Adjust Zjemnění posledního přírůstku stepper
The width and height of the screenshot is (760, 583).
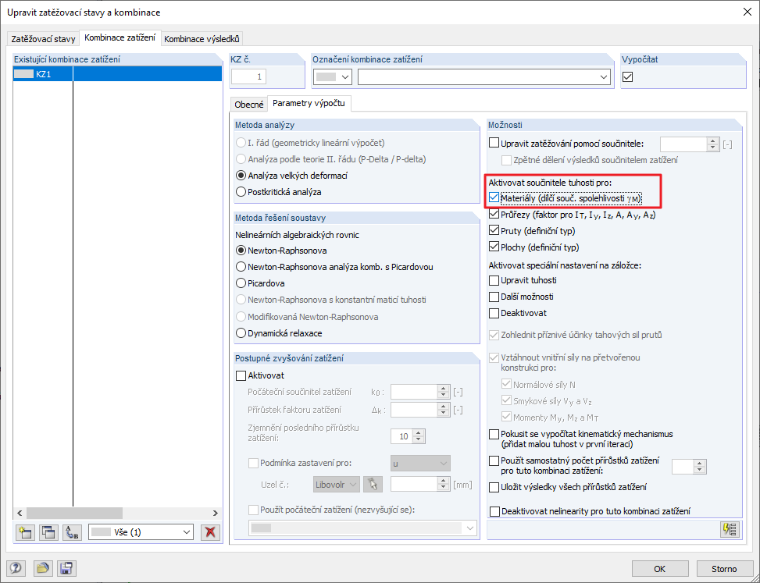point(419,436)
